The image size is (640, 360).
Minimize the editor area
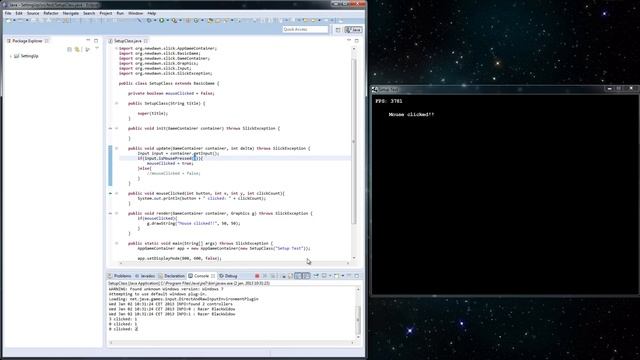tap(349, 40)
